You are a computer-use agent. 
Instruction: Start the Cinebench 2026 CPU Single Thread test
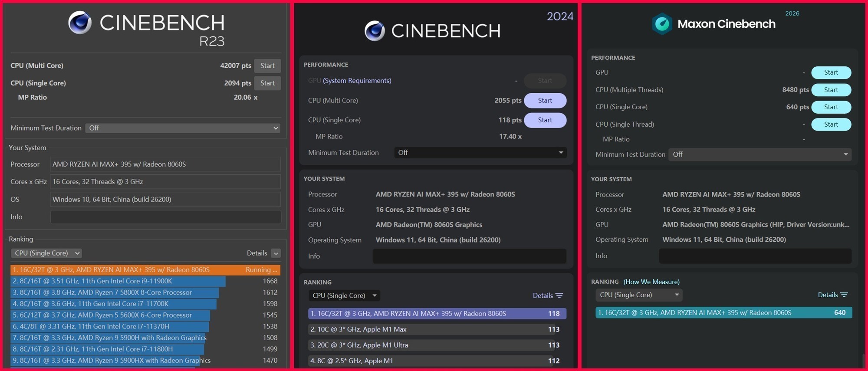(x=831, y=124)
